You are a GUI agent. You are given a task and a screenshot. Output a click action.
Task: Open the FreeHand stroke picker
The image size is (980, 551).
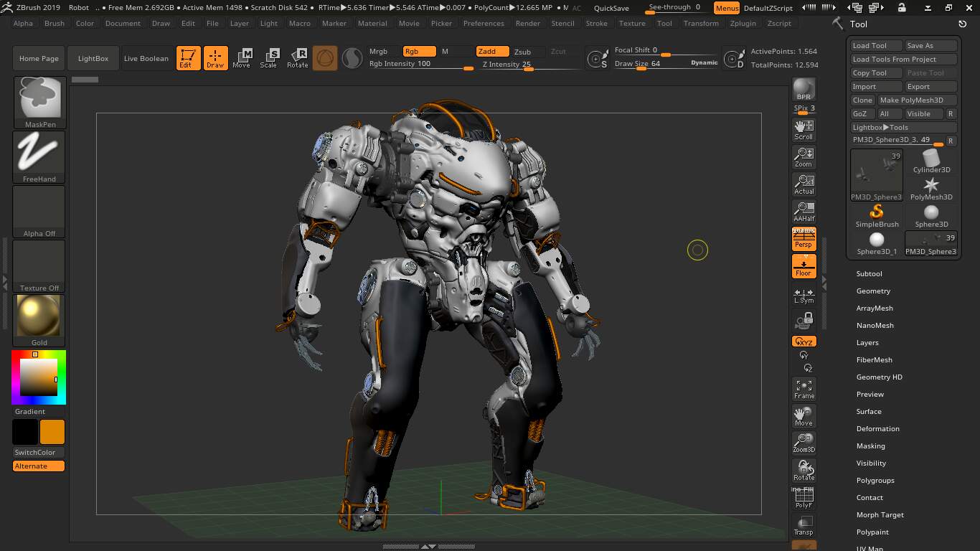[39, 156]
